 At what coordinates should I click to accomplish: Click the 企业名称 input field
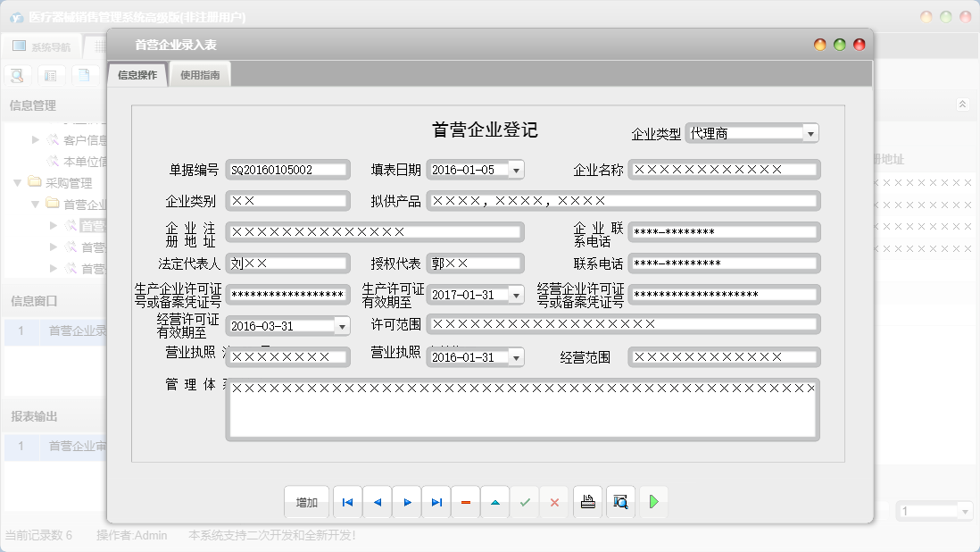[x=723, y=170]
